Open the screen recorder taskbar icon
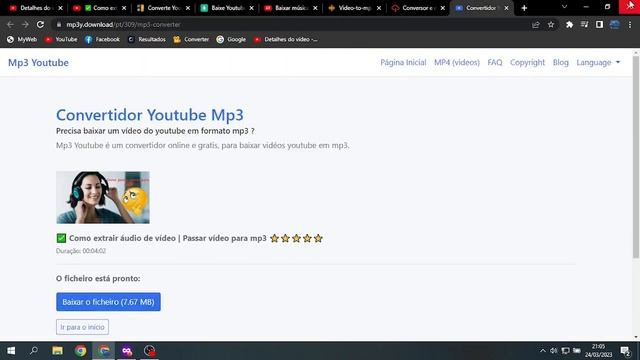 (x=150, y=351)
